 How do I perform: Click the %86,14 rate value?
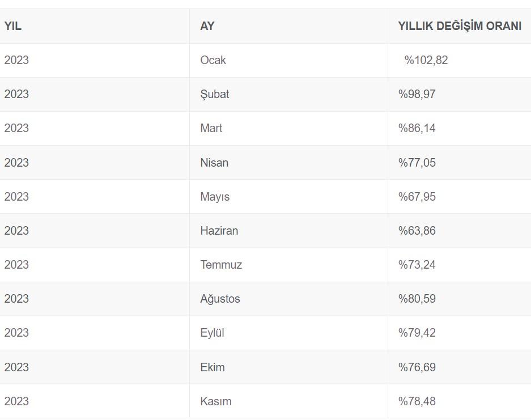pos(417,128)
